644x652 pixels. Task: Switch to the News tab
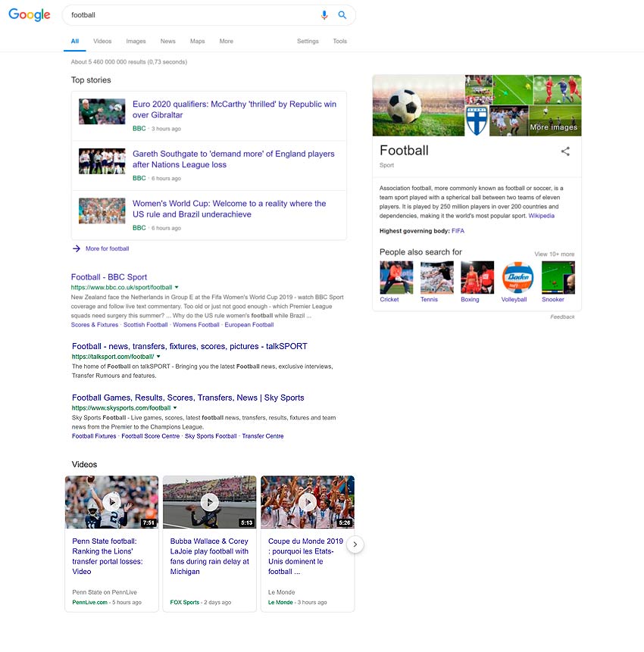pos(168,41)
